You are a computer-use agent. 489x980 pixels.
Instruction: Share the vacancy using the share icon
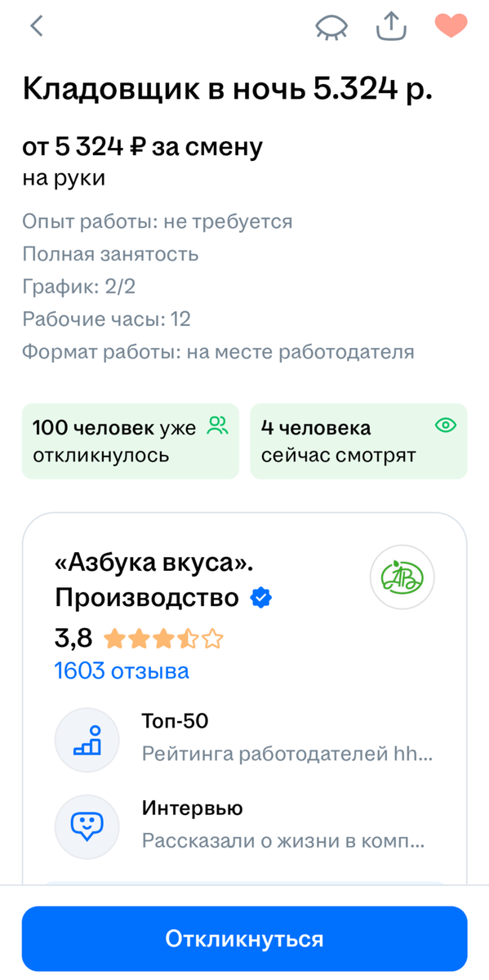coord(391,24)
